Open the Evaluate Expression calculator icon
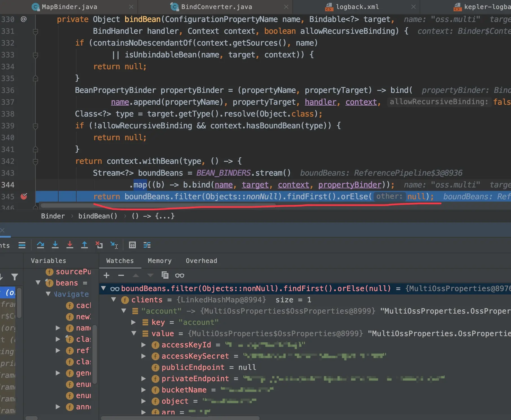The image size is (511, 420). pyautogui.click(x=132, y=245)
